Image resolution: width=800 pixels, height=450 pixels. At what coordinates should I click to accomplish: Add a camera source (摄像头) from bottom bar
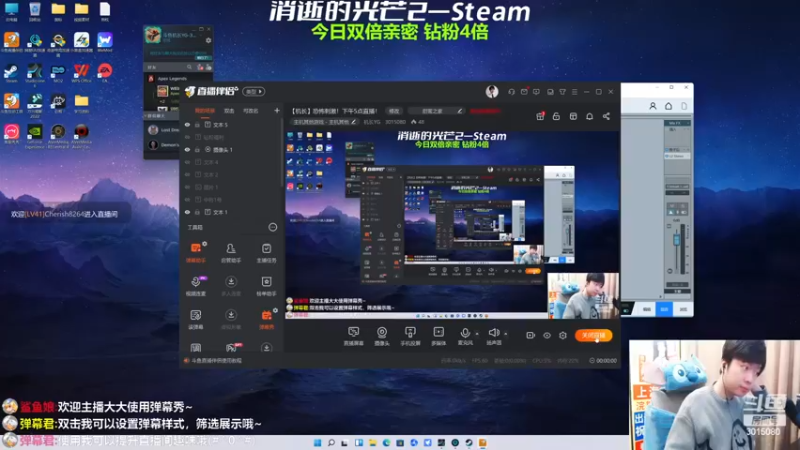(382, 336)
